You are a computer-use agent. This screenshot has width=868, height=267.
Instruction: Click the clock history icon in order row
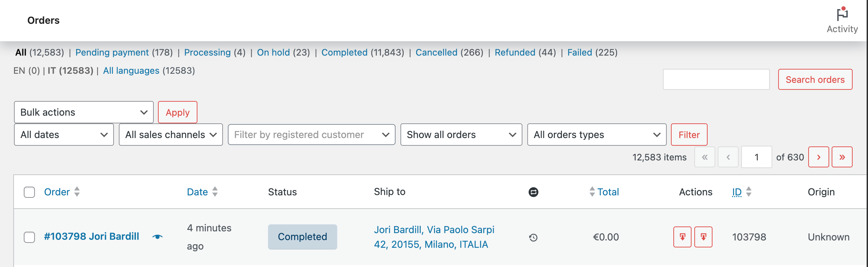533,238
